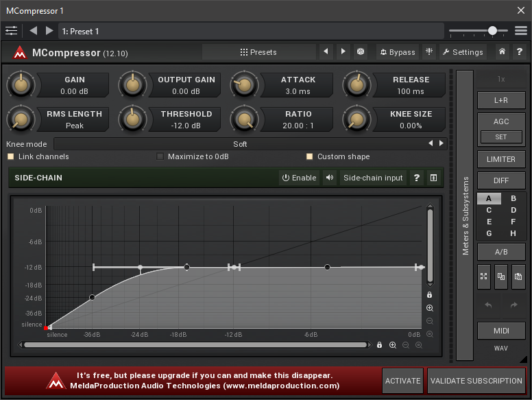Enable Maximize to 0dB checkbox
Viewport: 532px width, 400px height.
tap(160, 156)
